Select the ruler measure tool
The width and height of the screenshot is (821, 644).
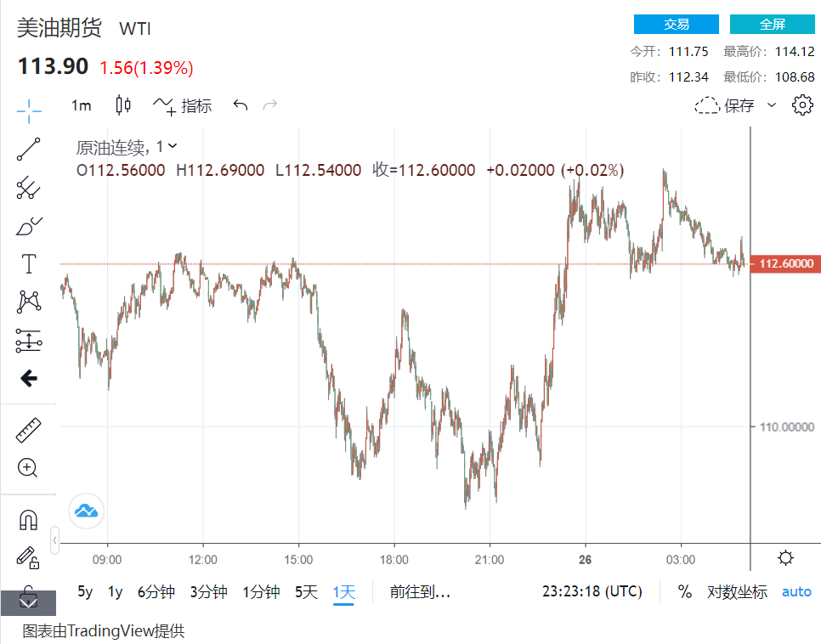(x=28, y=431)
